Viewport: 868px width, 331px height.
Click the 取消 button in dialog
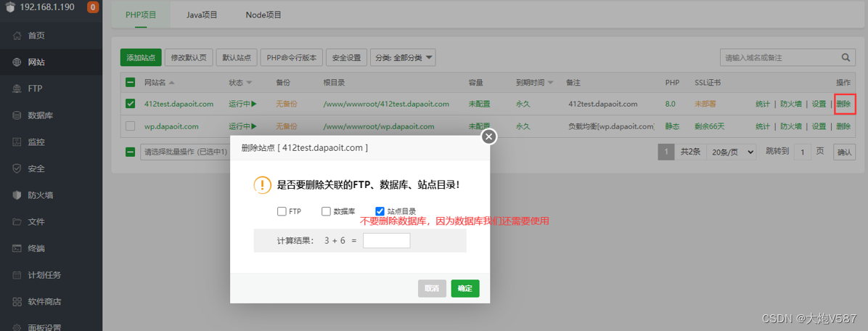432,288
